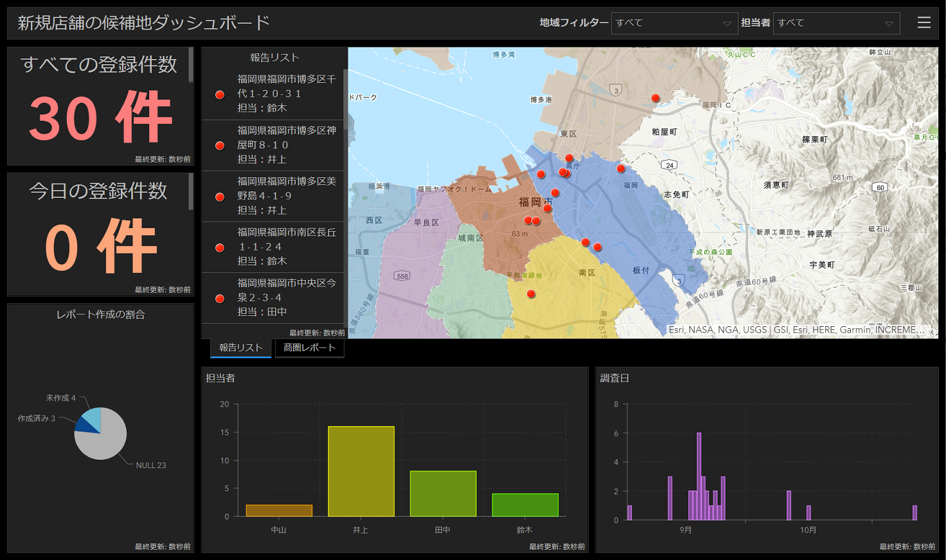Open the 地域フィルター dropdown
946x560 pixels.
pyautogui.click(x=674, y=23)
